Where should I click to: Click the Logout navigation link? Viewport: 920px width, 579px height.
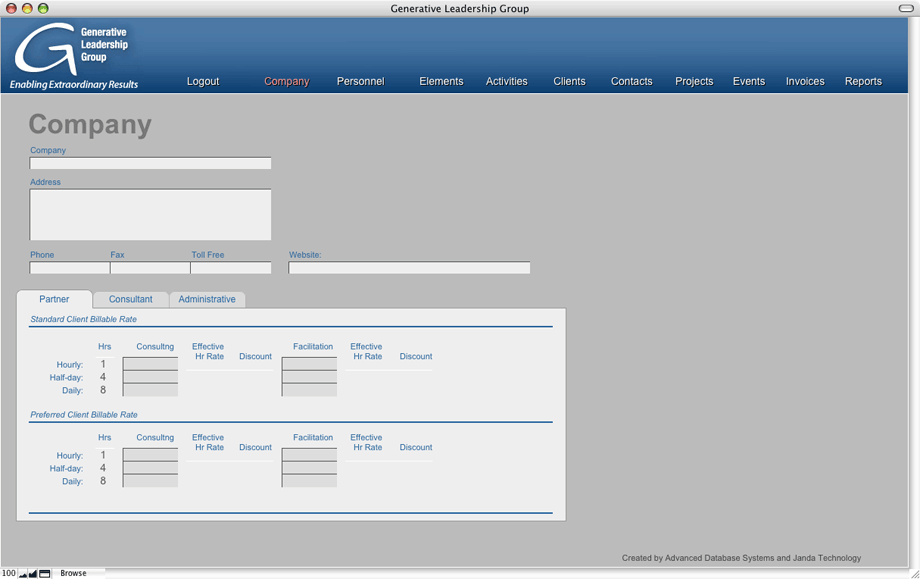203,82
